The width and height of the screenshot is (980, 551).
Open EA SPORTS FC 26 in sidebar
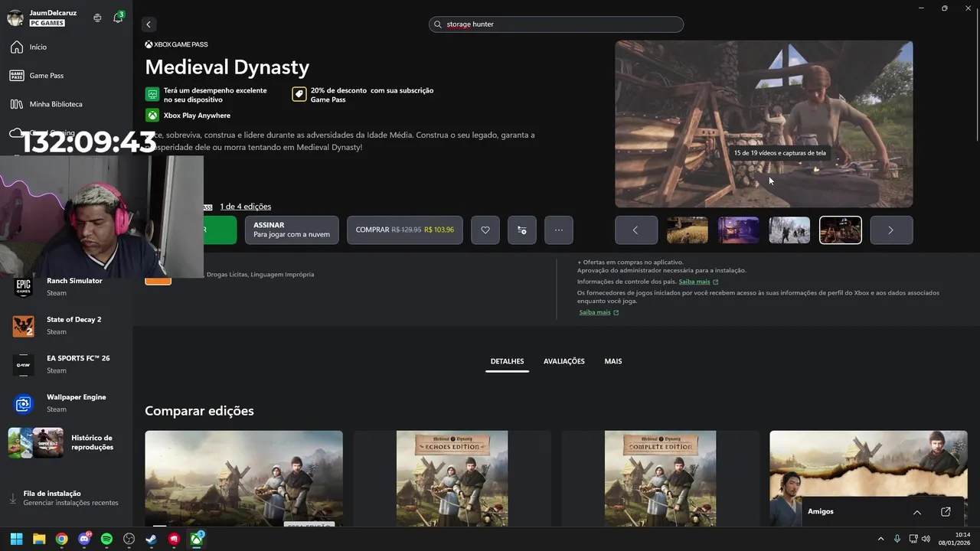[66, 365]
